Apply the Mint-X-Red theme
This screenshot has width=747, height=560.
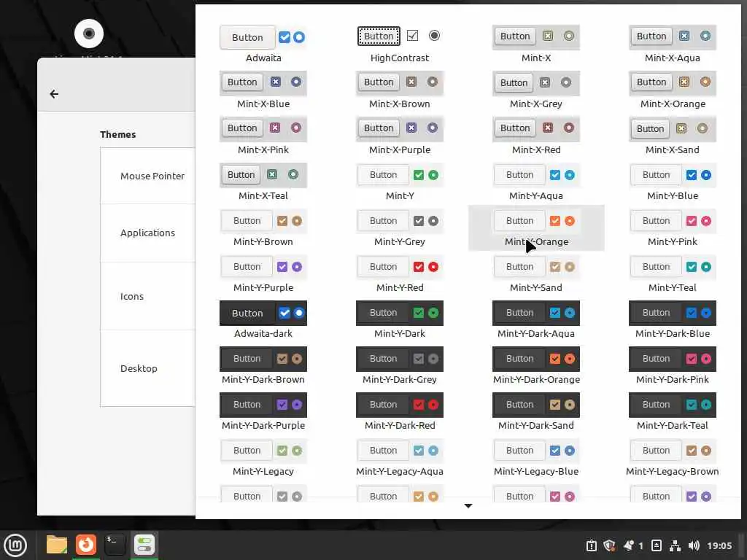coord(536,136)
